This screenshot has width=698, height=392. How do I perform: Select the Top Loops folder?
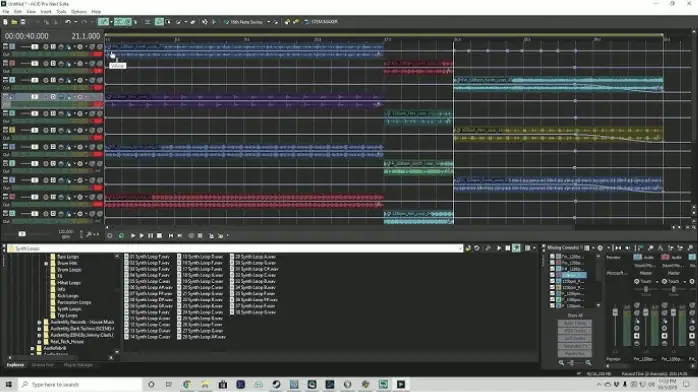[x=67, y=315]
